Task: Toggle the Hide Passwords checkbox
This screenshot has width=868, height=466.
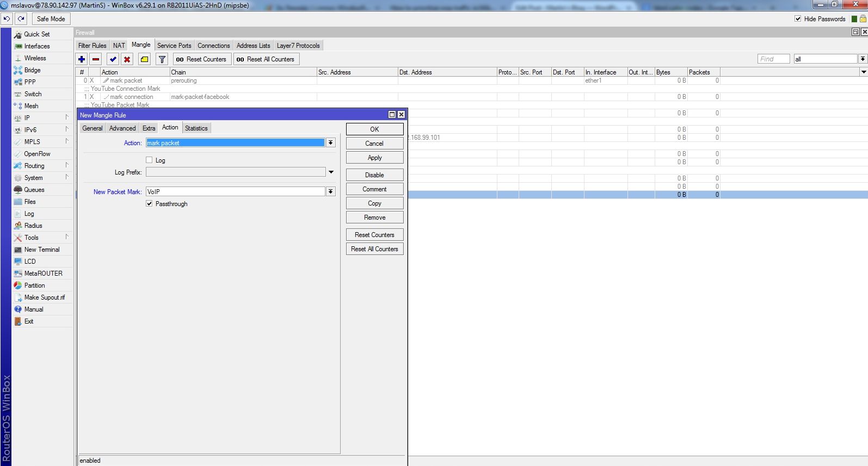Action: [798, 18]
